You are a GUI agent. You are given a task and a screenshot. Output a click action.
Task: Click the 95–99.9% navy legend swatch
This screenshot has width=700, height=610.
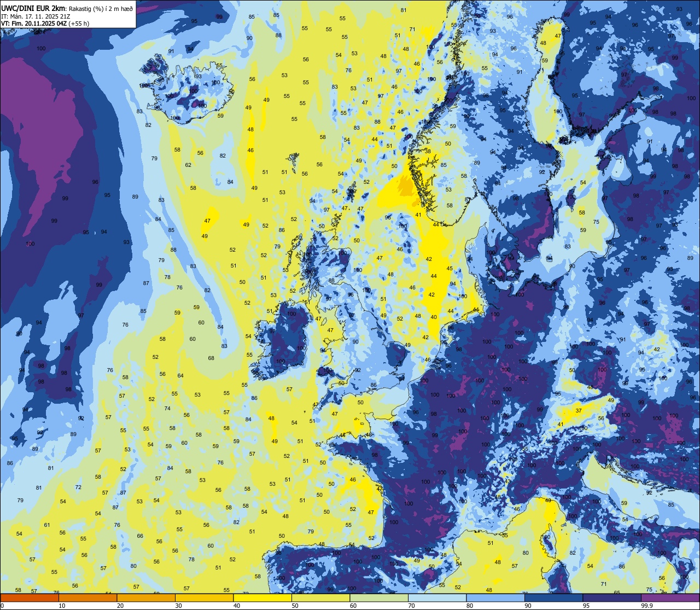click(612, 597)
